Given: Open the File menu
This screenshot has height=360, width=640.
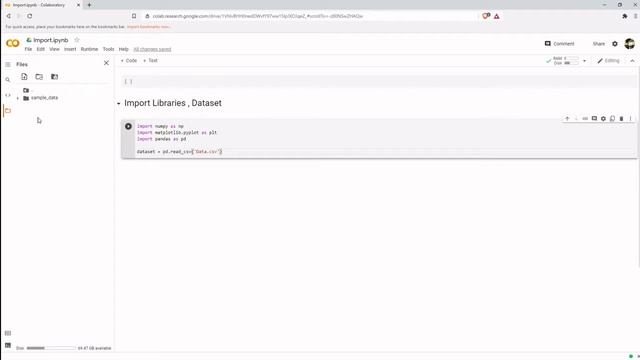Looking at the screenshot, I should pos(28,49).
